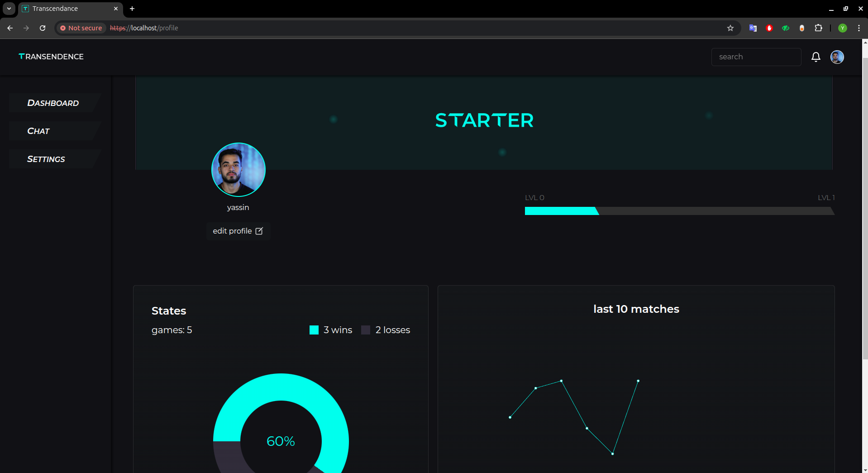Click the Google Translate extension icon
The height and width of the screenshot is (473, 868).
(x=753, y=28)
